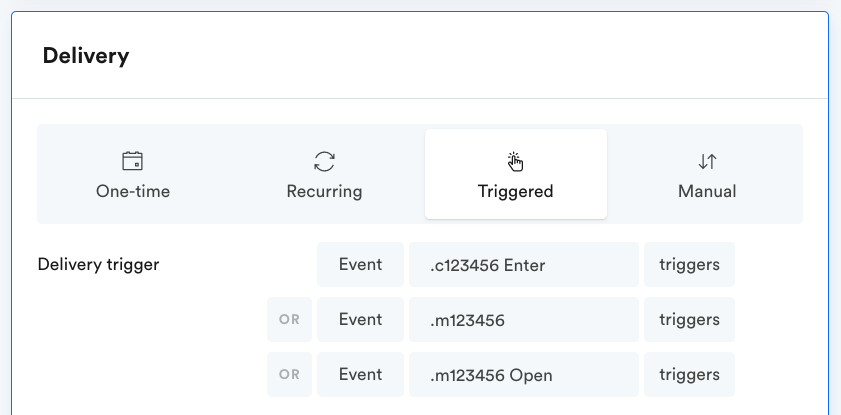Viewport: 841px width, 415px height.
Task: Click triggers box beside .c123456 Enter
Action: tap(689, 264)
